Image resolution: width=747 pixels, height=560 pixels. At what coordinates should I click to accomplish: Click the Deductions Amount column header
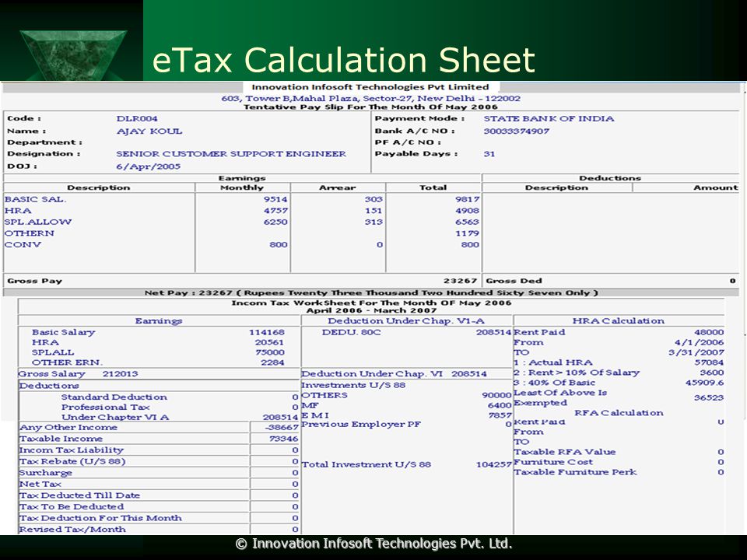[x=716, y=187]
